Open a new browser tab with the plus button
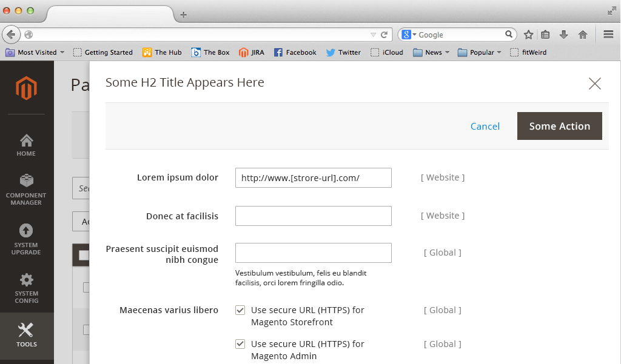Viewport: 621px width, 364px height. pos(183,14)
